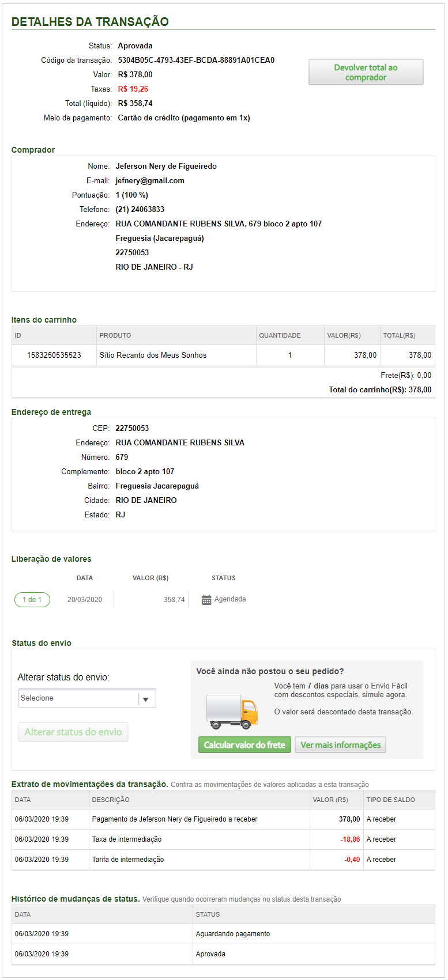Click "Aguardando pagamento" status history entry
Viewport: 448px width, 980px height.
(x=233, y=934)
